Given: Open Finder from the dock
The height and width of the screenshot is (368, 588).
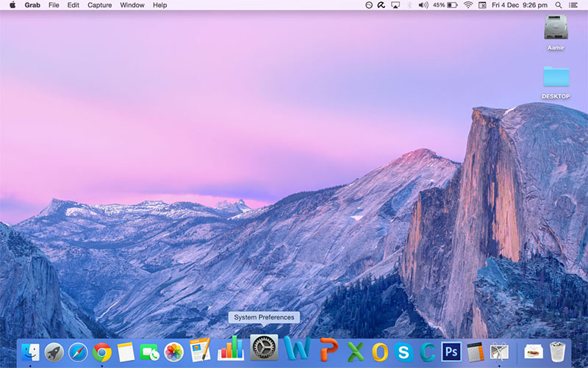Looking at the screenshot, I should coord(30,352).
